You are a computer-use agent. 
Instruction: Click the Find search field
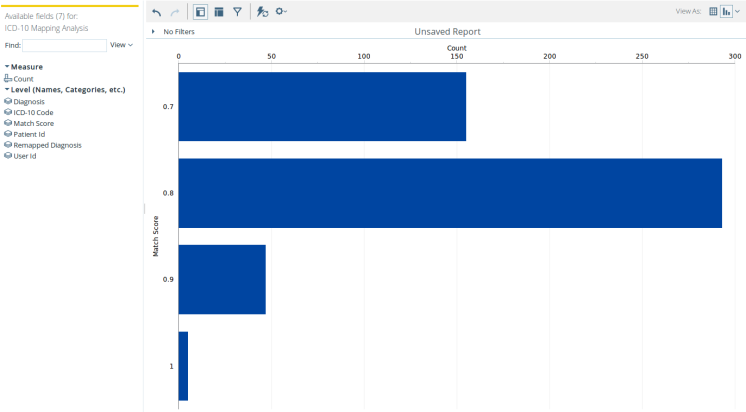coord(64,45)
